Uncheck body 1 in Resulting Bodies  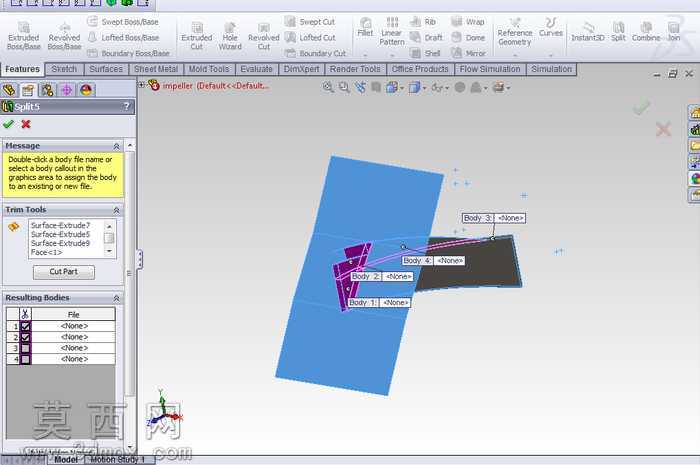pyautogui.click(x=25, y=326)
